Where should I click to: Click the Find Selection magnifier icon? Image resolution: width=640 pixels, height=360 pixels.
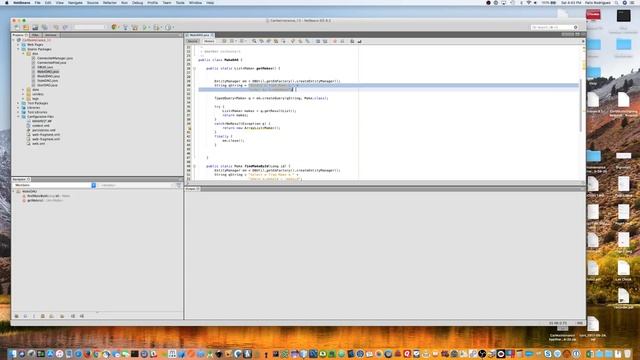coord(254,41)
